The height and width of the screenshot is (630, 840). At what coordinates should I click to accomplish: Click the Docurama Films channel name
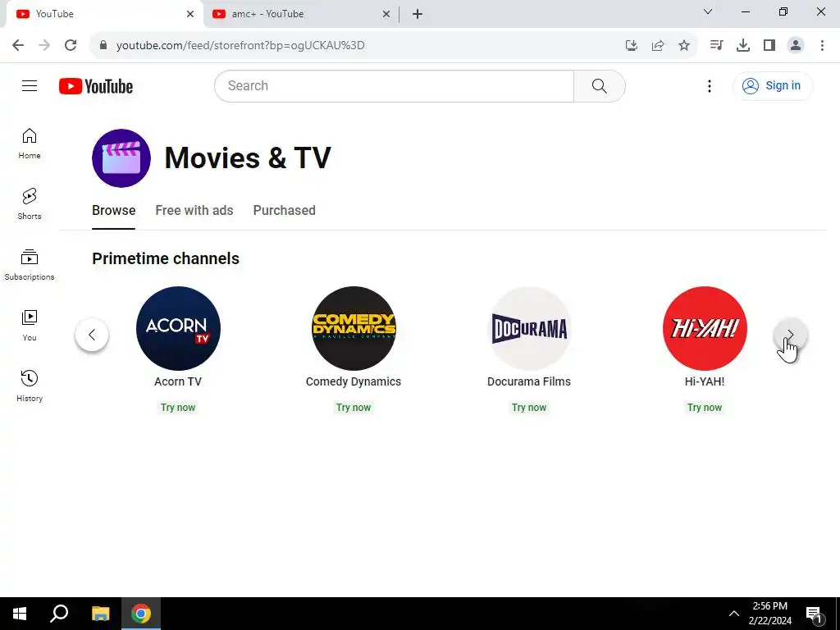[x=529, y=381]
